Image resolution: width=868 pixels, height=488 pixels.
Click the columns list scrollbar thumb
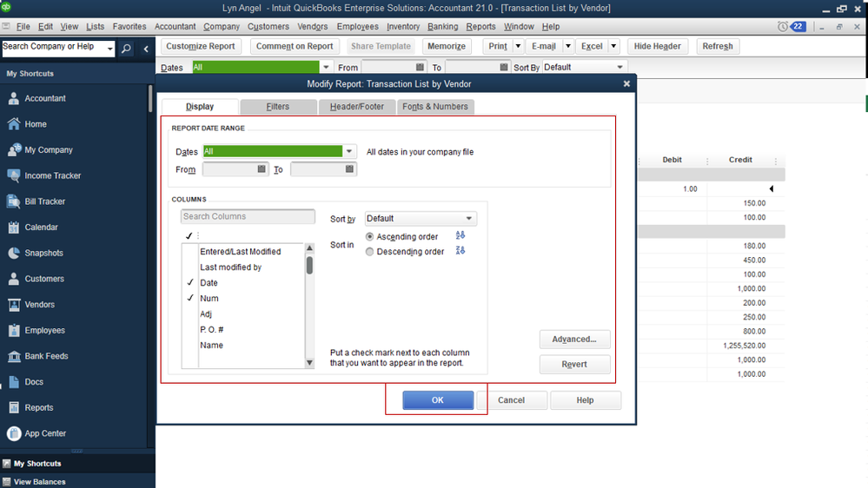tap(309, 265)
